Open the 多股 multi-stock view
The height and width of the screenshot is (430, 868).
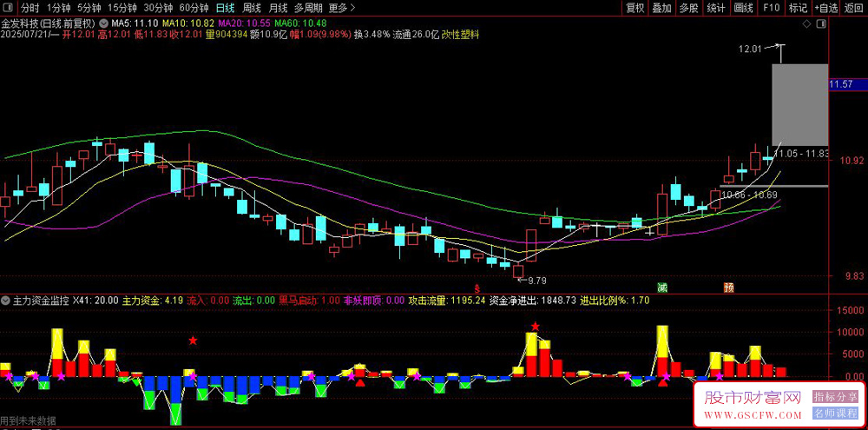pos(689,8)
